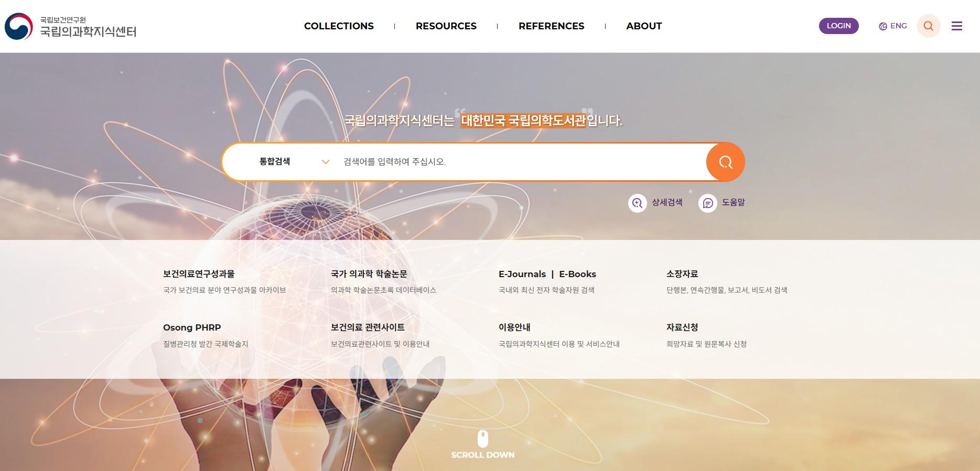
Task: Click the 국립의과학지식센터 site title text
Action: 88,32
